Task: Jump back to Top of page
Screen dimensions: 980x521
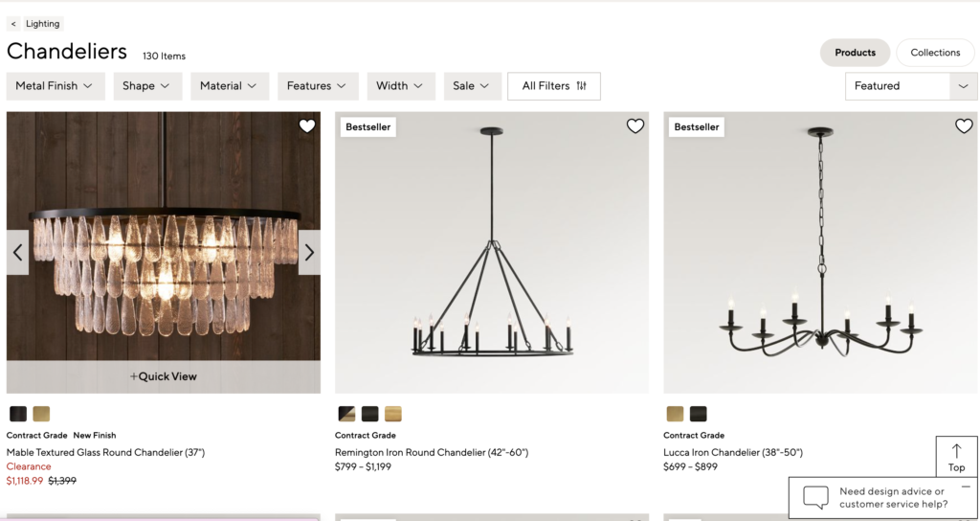Action: (x=956, y=457)
